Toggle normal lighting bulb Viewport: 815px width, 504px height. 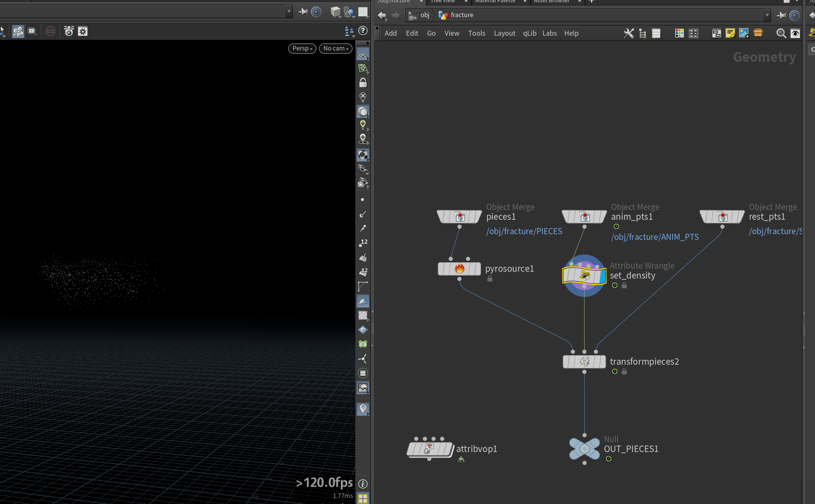363,125
